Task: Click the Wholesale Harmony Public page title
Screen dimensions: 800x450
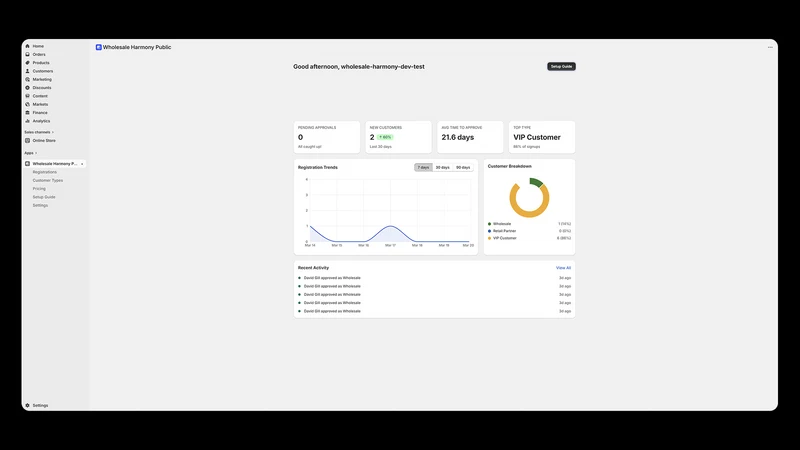Action: click(x=137, y=47)
